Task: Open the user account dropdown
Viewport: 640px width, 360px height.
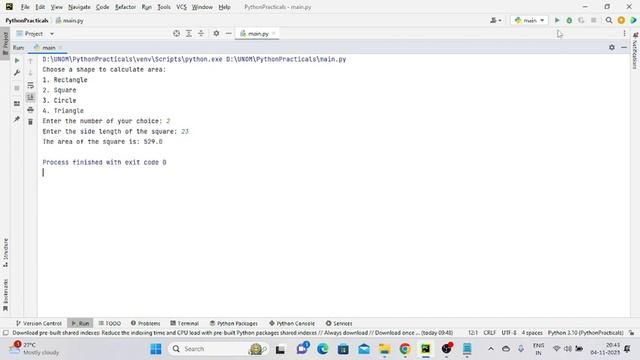Action: click(496, 20)
